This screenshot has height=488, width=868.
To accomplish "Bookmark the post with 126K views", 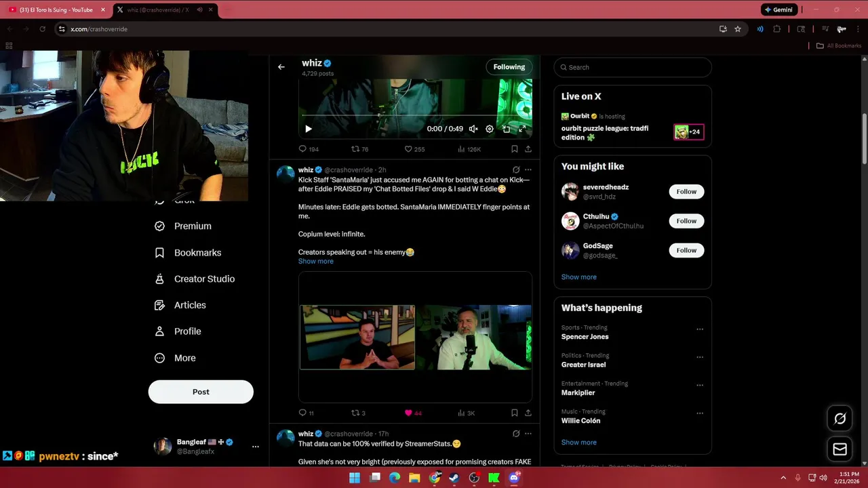I will (x=515, y=149).
